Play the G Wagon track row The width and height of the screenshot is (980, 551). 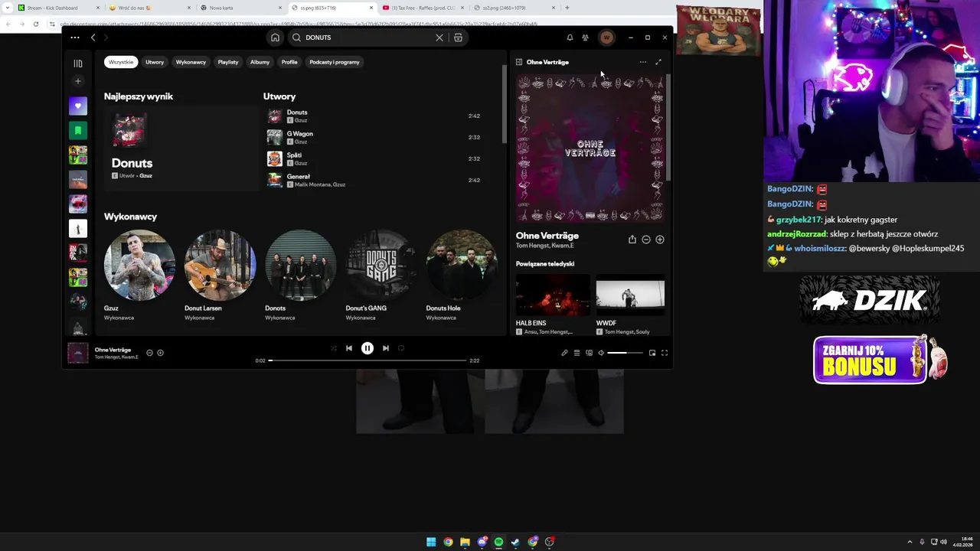(x=375, y=138)
